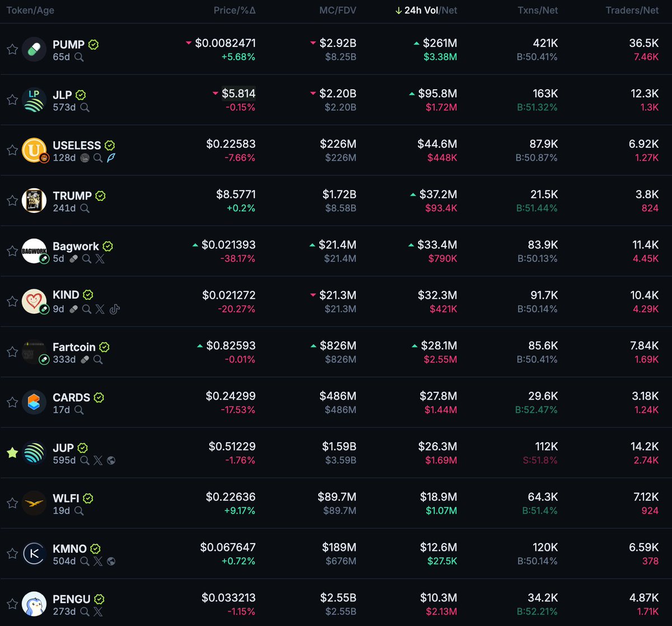The image size is (672, 626).
Task: Open X link for Bagwork token
Action: [x=100, y=259]
